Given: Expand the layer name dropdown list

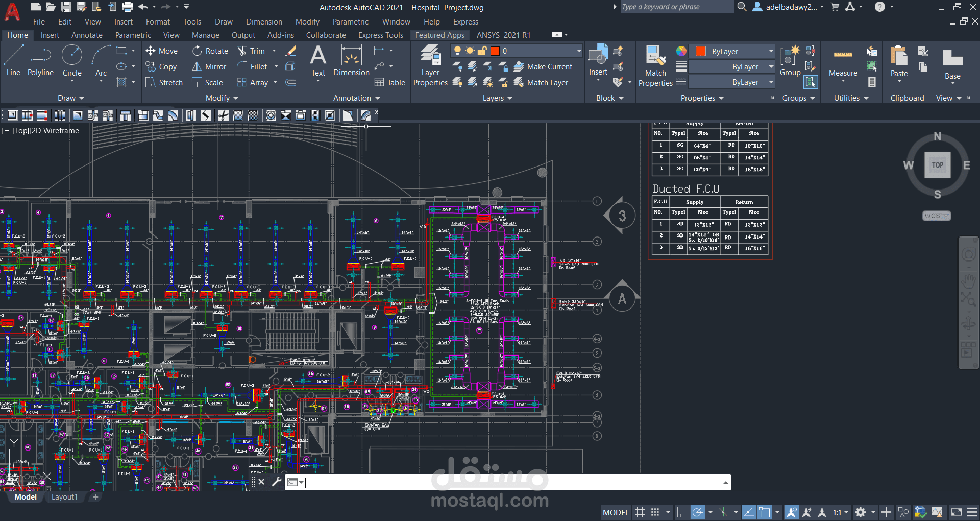Looking at the screenshot, I should 579,51.
